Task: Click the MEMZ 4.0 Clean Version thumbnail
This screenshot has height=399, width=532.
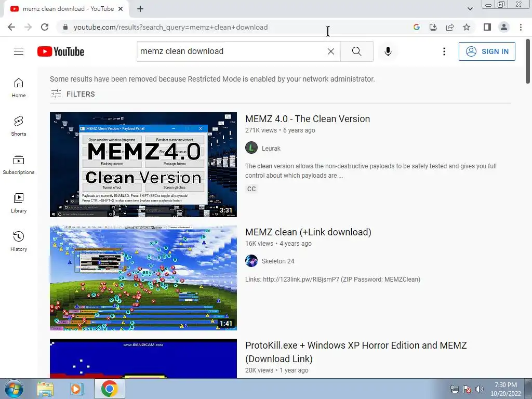Action: [x=143, y=165]
